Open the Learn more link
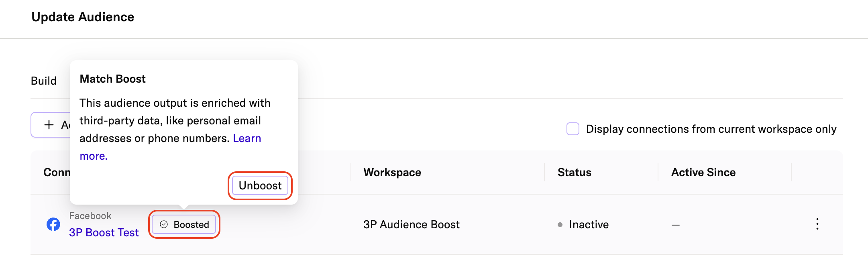This screenshot has height=264, width=868. point(247,138)
